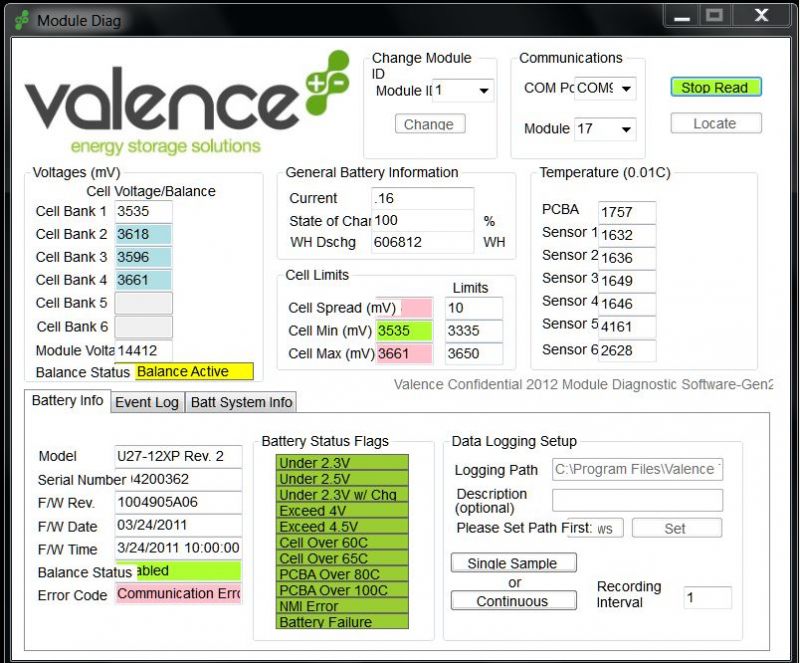Click the Module Voltage value 14412
The height and width of the screenshot is (663, 800).
[x=143, y=351]
